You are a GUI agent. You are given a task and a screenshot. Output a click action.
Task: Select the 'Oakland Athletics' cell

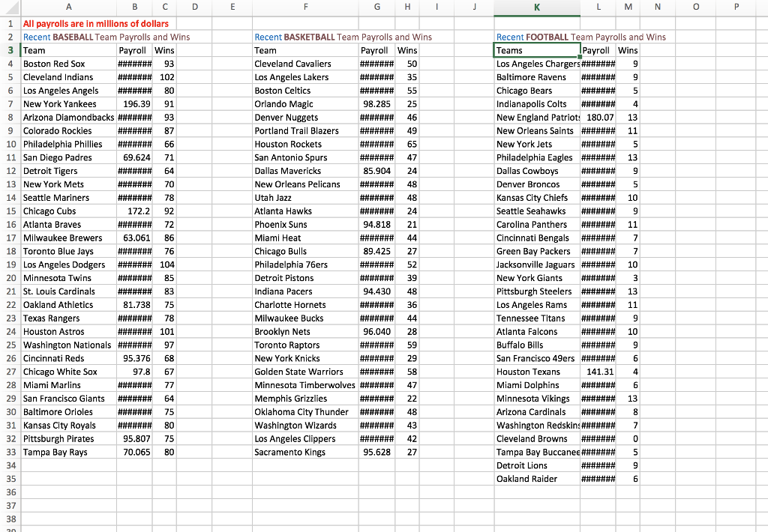(68, 305)
